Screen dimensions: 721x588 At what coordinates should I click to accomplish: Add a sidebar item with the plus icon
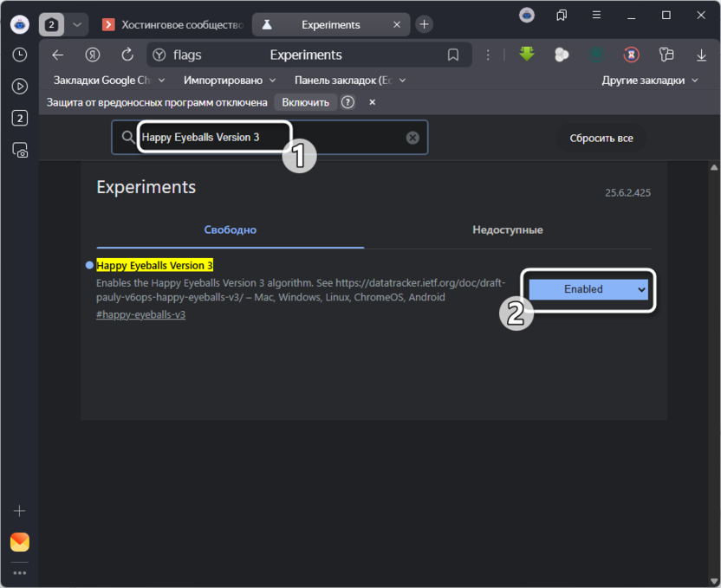tap(19, 511)
